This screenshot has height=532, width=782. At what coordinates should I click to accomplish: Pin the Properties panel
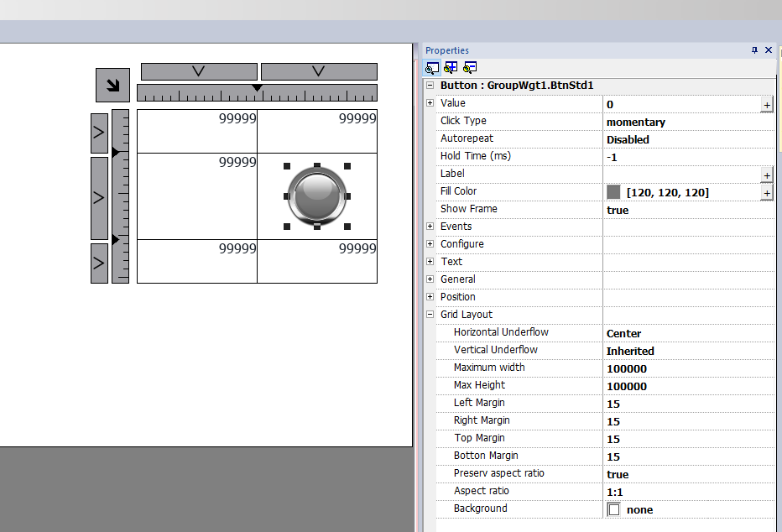[x=754, y=50]
